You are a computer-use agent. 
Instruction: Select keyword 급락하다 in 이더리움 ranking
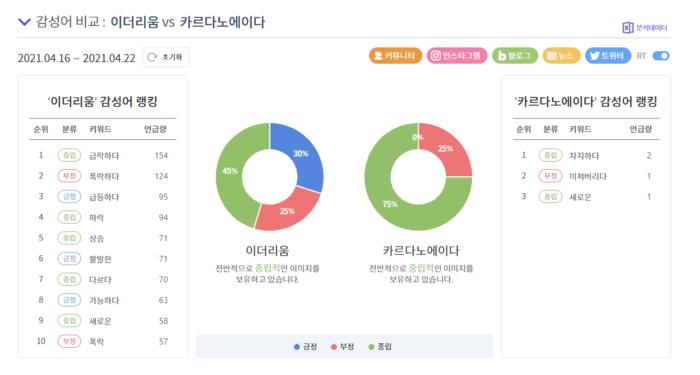104,156
